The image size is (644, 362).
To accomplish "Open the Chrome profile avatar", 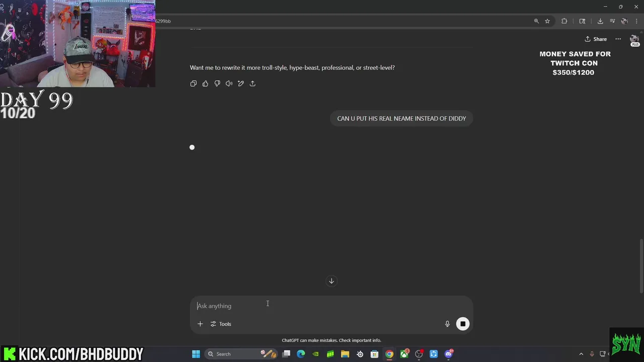I will (624, 21).
